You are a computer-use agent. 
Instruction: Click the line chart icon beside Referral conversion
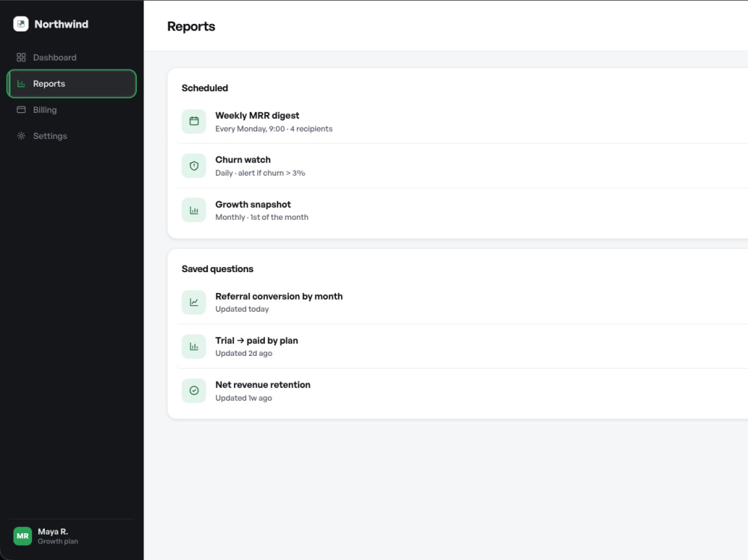coord(194,302)
